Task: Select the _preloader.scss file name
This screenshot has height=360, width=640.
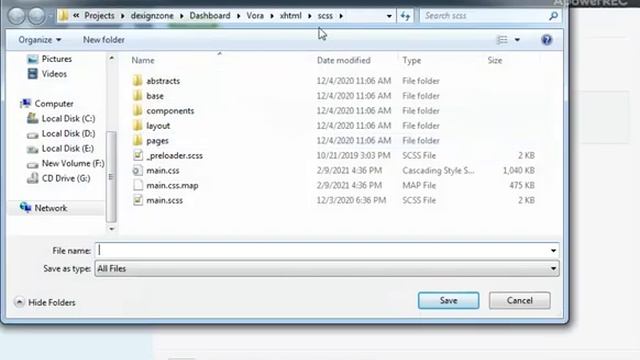Action: point(174,156)
